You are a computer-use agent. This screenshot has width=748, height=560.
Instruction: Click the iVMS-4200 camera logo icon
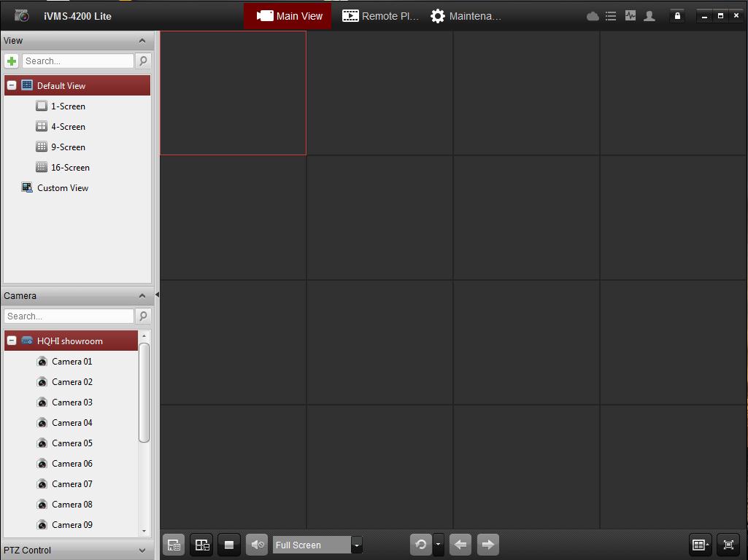(22, 16)
